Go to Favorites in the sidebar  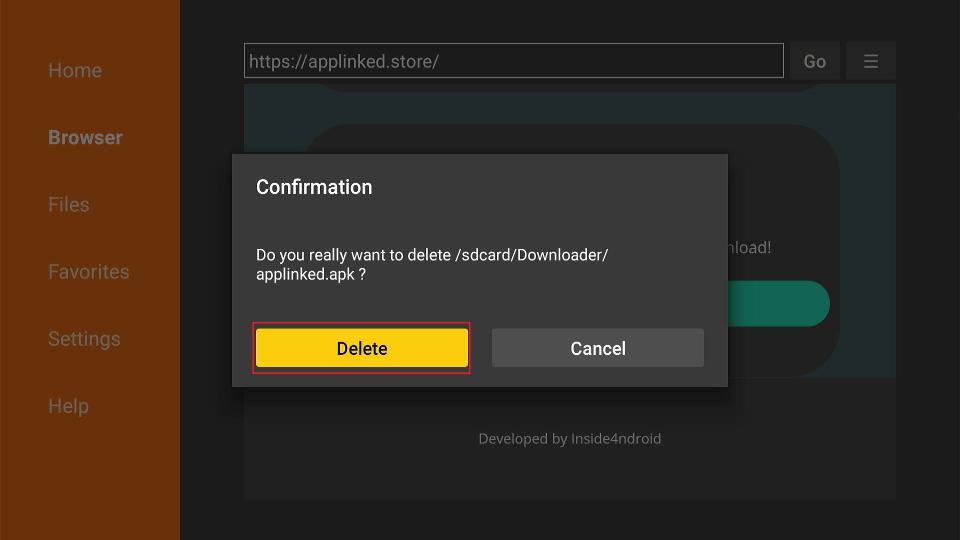[89, 271]
